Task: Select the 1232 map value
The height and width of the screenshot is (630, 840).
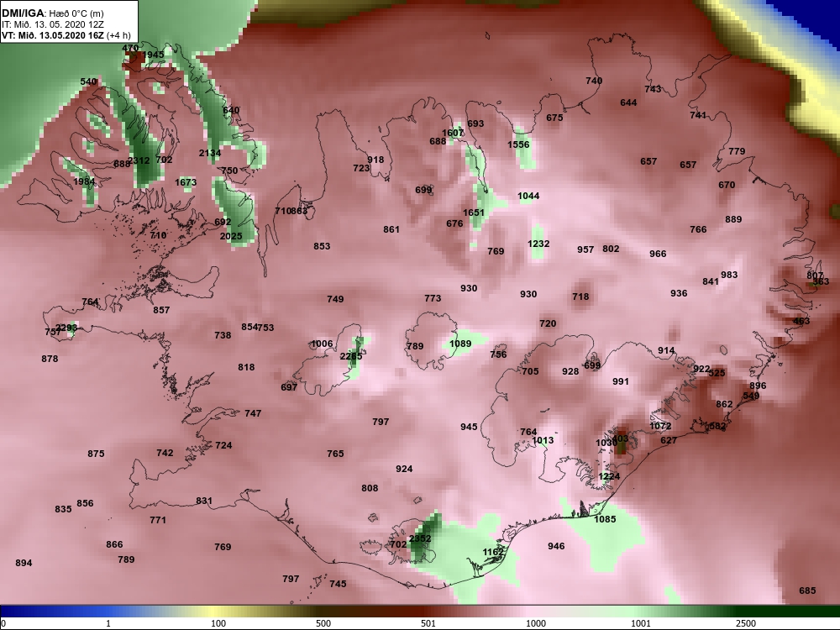Action: 538,244
